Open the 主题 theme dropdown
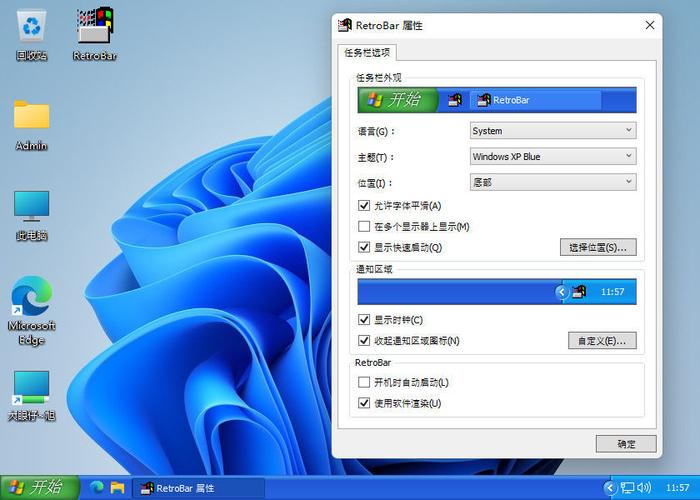 point(553,157)
